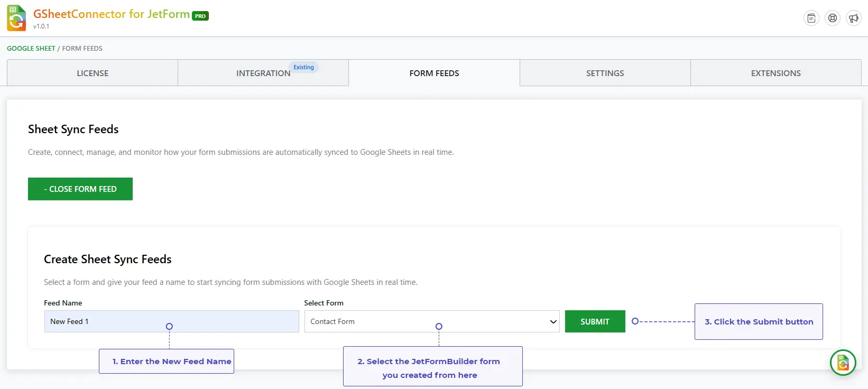Focus the Feed Name input field

point(171,321)
